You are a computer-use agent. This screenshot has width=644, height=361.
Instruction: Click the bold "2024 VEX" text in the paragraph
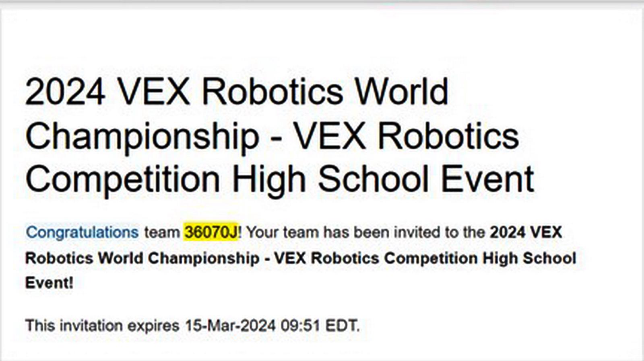tap(525, 232)
